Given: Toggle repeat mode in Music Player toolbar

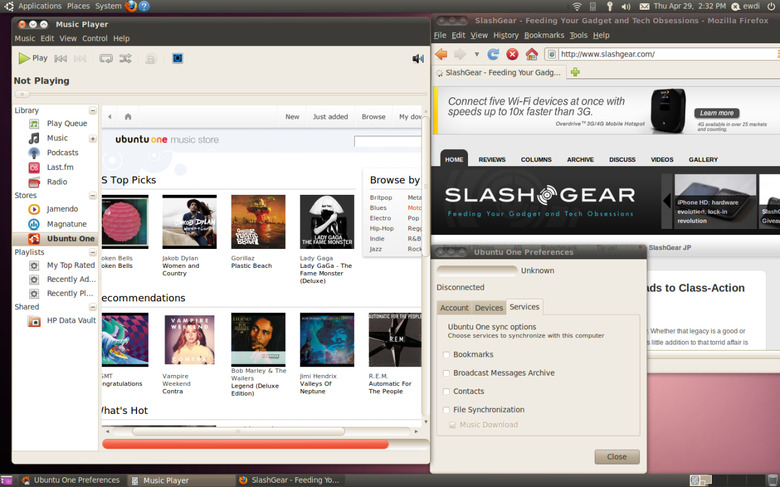Looking at the screenshot, I should coord(106,59).
